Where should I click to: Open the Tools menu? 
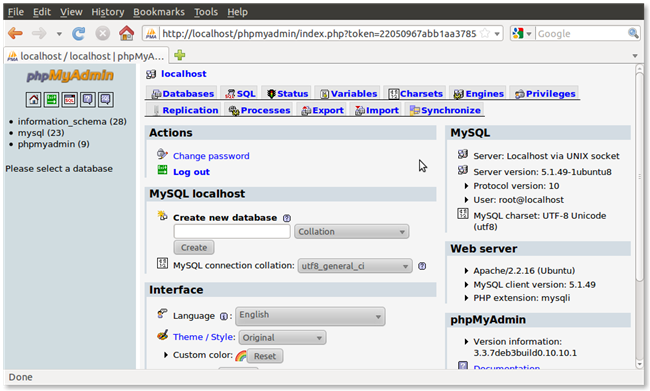pyautogui.click(x=206, y=12)
